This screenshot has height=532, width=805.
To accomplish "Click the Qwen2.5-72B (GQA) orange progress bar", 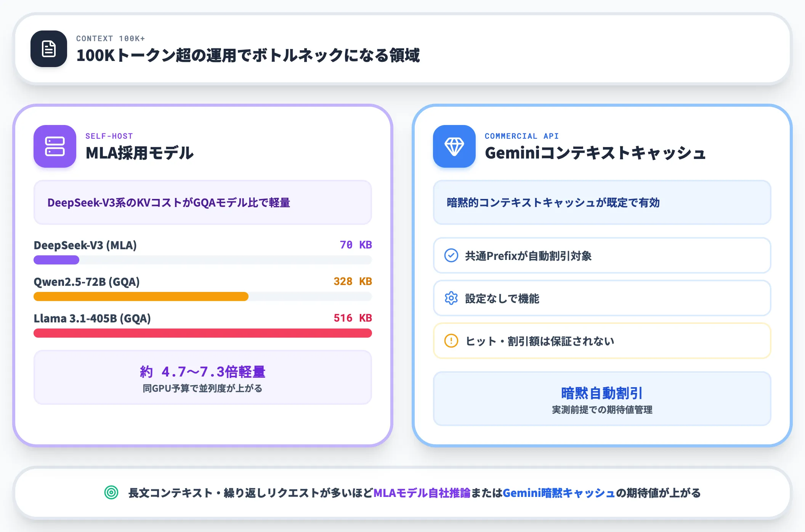I will click(141, 296).
